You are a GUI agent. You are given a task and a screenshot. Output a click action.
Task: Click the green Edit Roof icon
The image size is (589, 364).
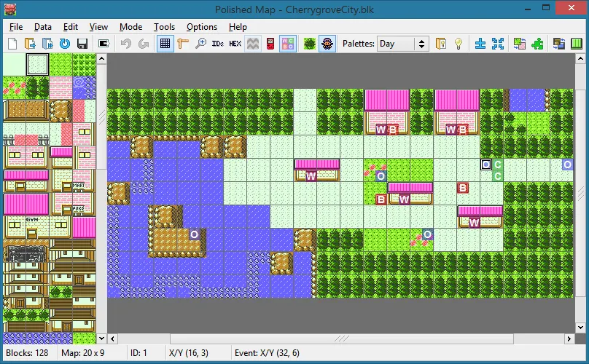[x=576, y=44]
